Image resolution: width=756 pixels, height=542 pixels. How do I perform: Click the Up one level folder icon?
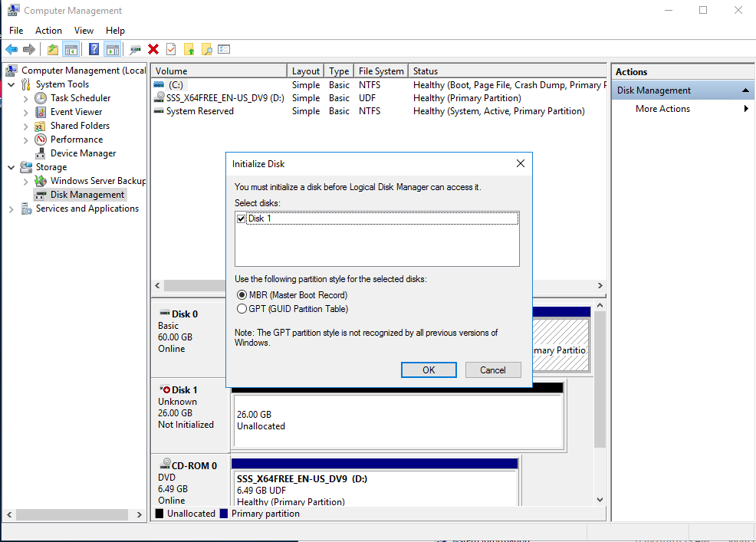(52, 50)
